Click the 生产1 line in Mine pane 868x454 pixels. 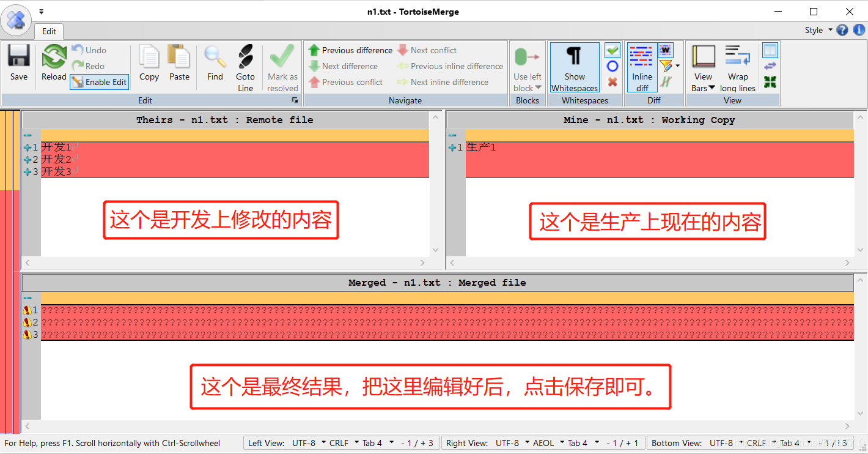(660, 147)
